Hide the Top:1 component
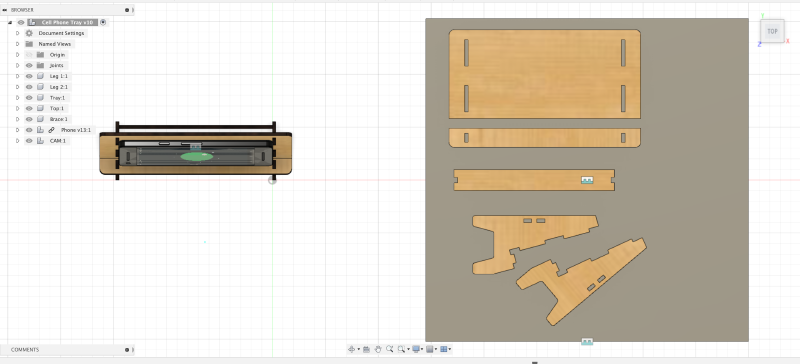The height and width of the screenshot is (364, 800). click(29, 108)
